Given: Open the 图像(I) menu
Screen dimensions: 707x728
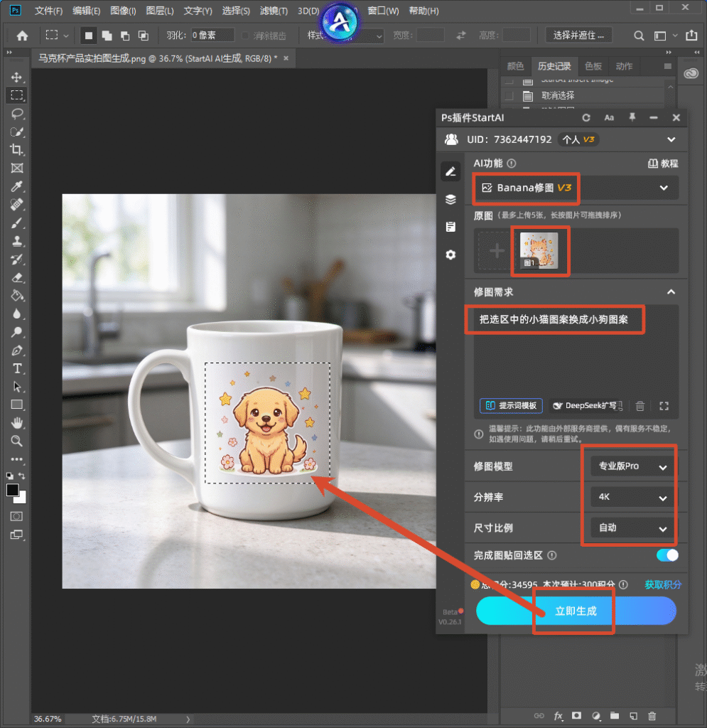Looking at the screenshot, I should tap(123, 11).
